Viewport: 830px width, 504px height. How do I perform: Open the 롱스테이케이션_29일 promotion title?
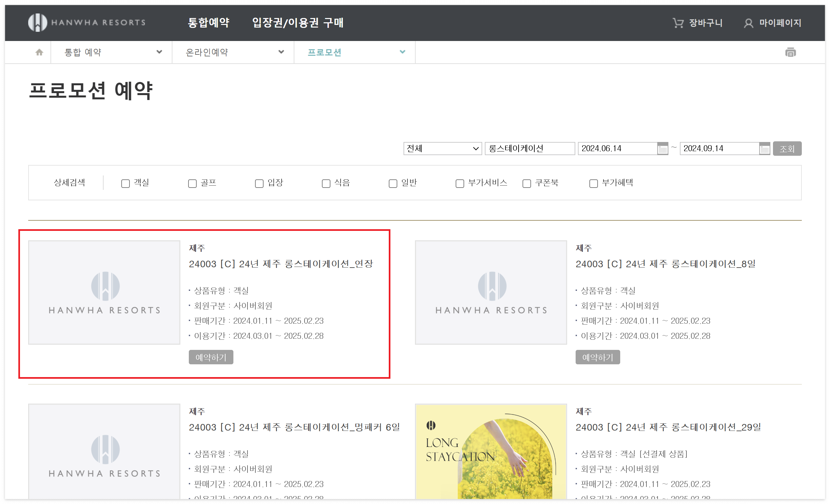668,427
